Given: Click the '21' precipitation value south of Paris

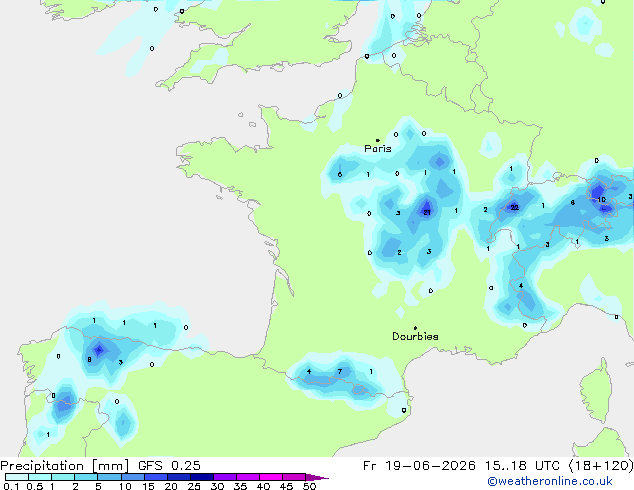Looking at the screenshot, I should pyautogui.click(x=427, y=212).
